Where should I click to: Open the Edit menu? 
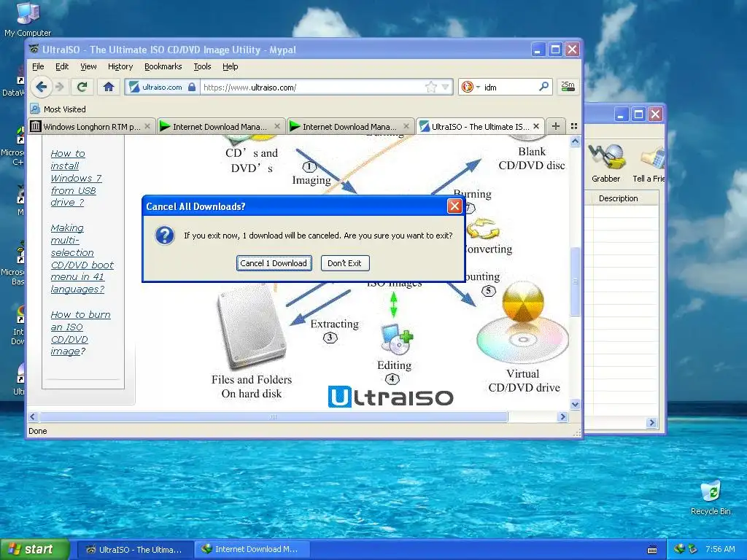tap(62, 66)
